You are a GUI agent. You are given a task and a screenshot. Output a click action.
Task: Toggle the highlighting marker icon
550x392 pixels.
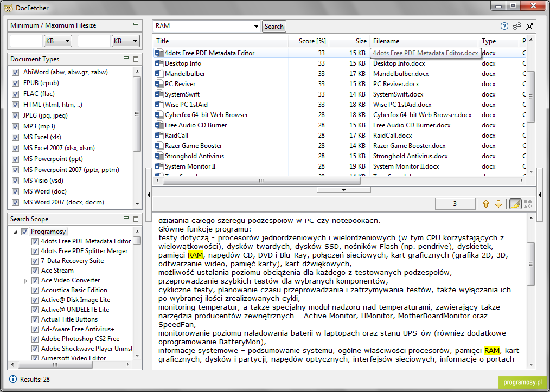(515, 204)
